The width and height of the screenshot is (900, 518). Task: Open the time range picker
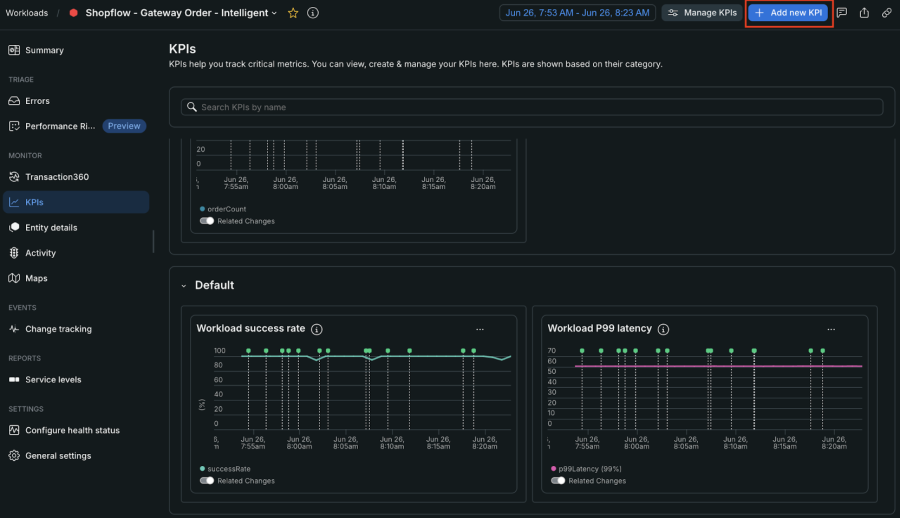pyautogui.click(x=577, y=13)
